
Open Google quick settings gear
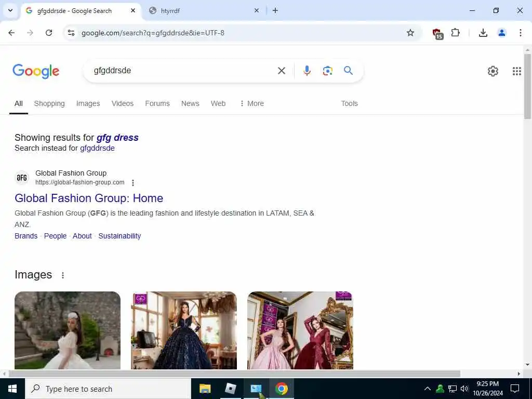[x=493, y=71]
